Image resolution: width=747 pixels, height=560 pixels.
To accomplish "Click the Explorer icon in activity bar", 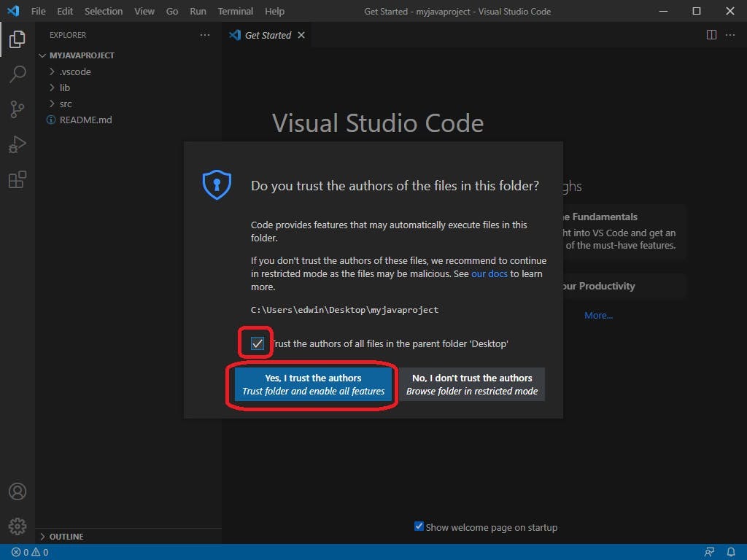I will (18, 39).
